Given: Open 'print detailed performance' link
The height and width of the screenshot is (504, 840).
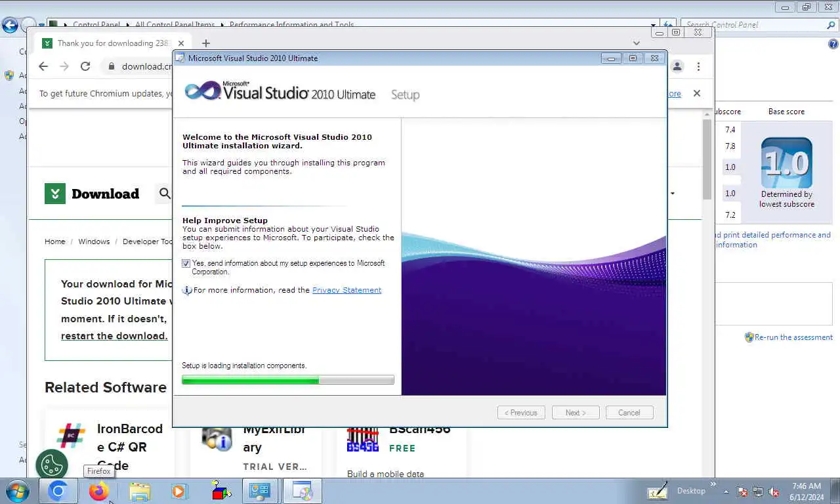Looking at the screenshot, I should point(773,240).
